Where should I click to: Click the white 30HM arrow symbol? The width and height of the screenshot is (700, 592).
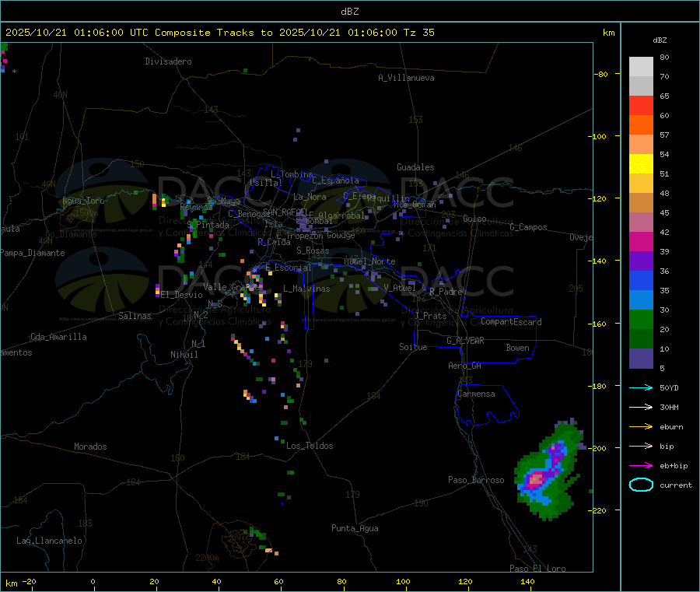(641, 407)
